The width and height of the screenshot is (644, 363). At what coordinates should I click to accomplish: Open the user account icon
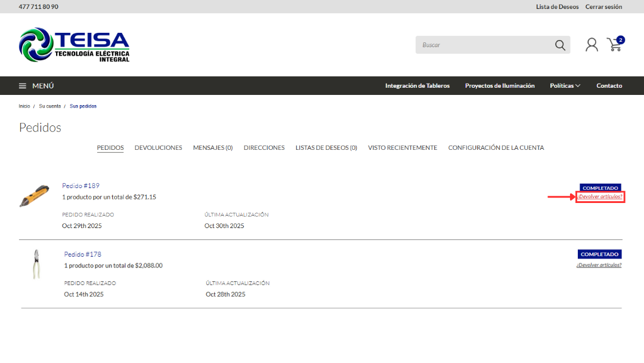tap(592, 45)
